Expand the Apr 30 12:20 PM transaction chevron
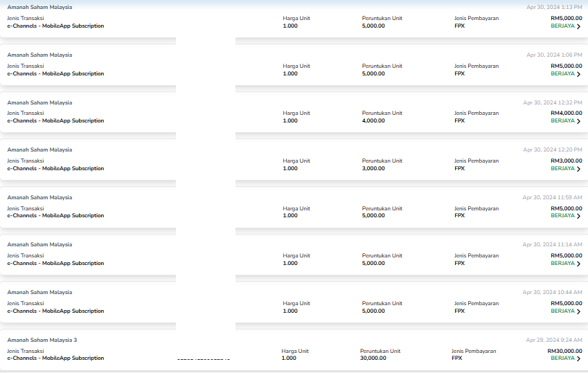Screen dimensions: 588x373 coord(578,169)
